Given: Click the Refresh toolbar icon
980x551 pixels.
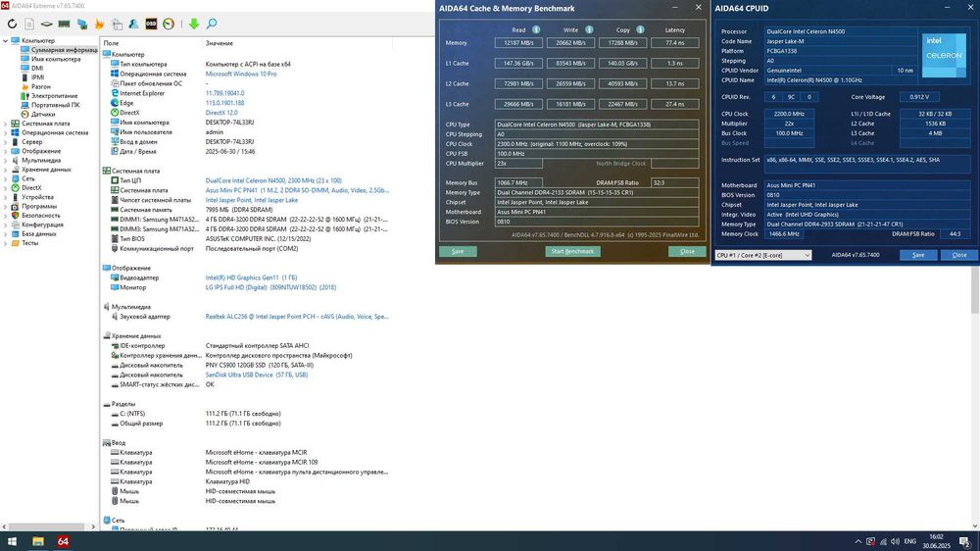Looking at the screenshot, I should (x=12, y=24).
